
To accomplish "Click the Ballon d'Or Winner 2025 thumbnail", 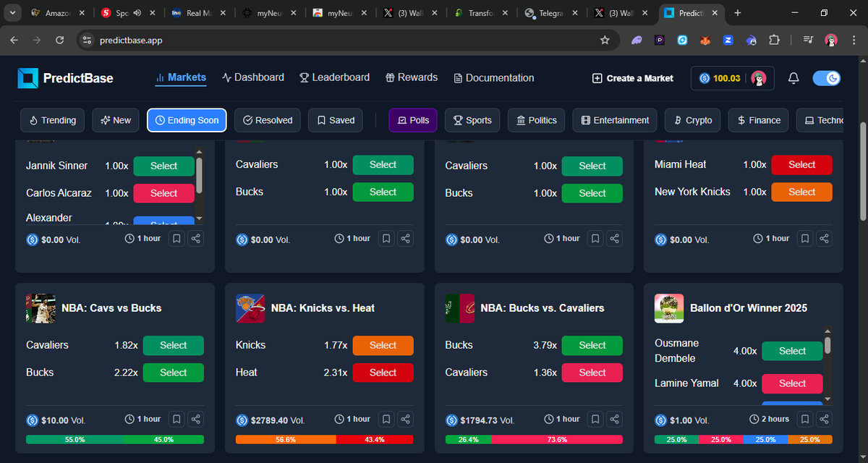I will pos(669,308).
